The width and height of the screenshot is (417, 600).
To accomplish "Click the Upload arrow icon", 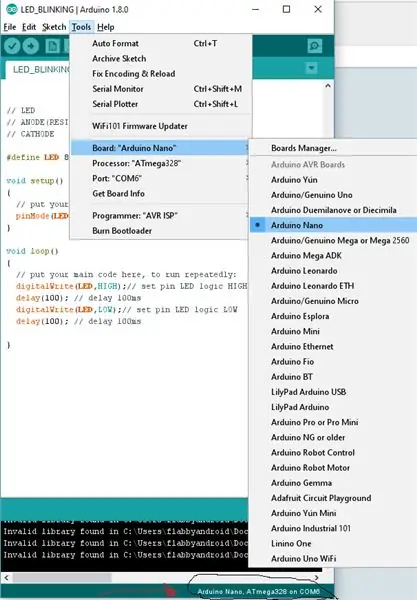I will click(31, 46).
